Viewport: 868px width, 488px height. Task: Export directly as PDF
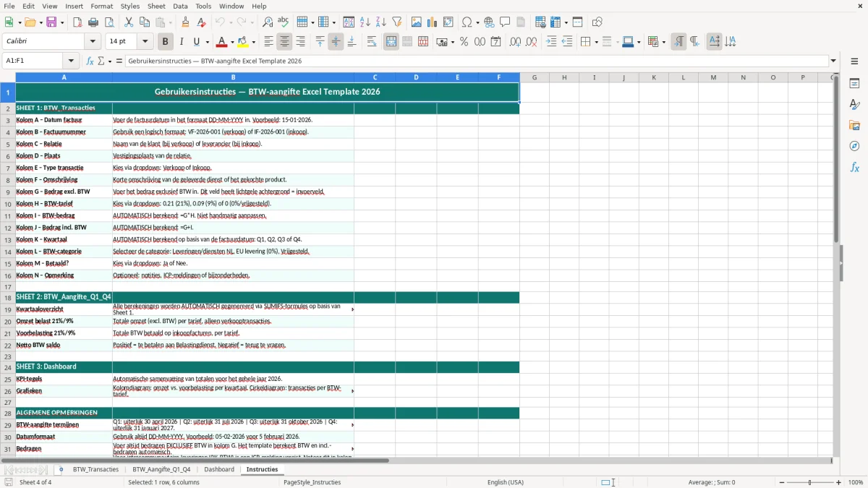click(x=77, y=22)
